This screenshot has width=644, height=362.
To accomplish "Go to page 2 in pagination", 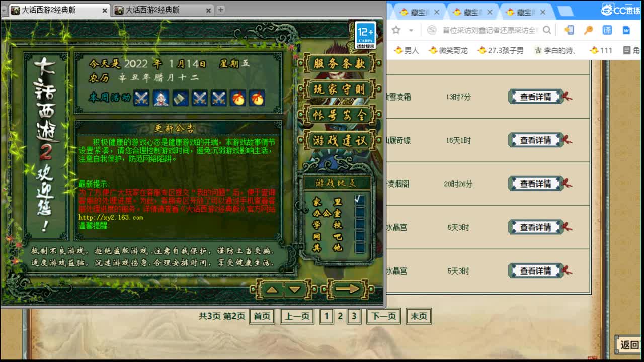I will click(340, 316).
